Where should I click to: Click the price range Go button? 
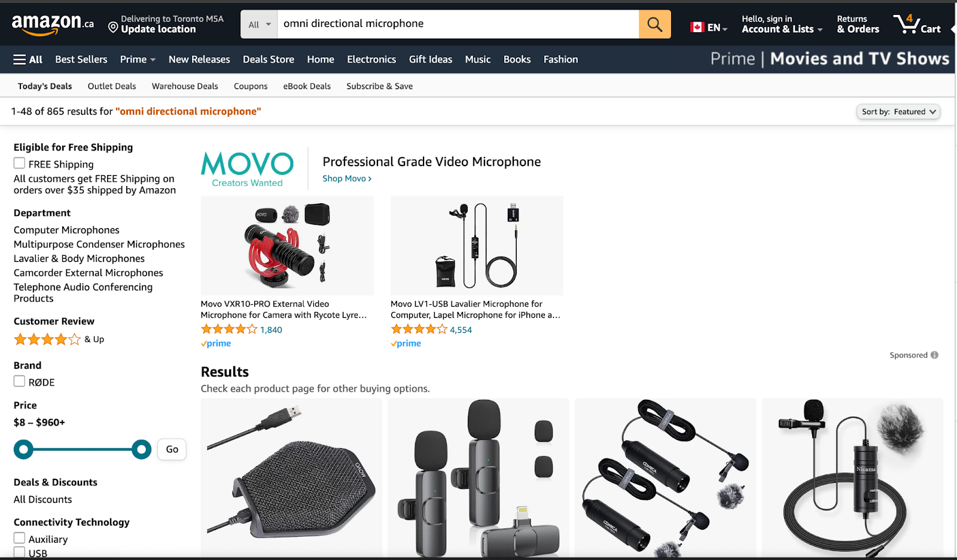(x=172, y=449)
